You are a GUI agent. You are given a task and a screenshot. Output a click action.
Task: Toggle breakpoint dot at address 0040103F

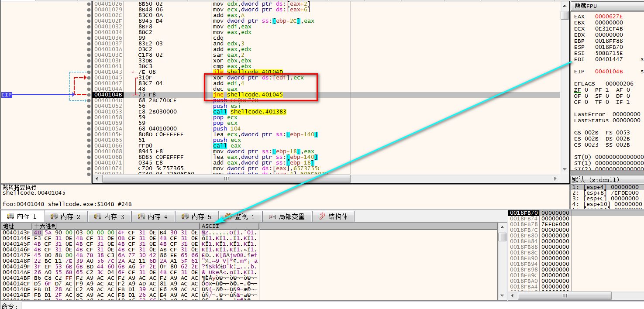point(89,61)
